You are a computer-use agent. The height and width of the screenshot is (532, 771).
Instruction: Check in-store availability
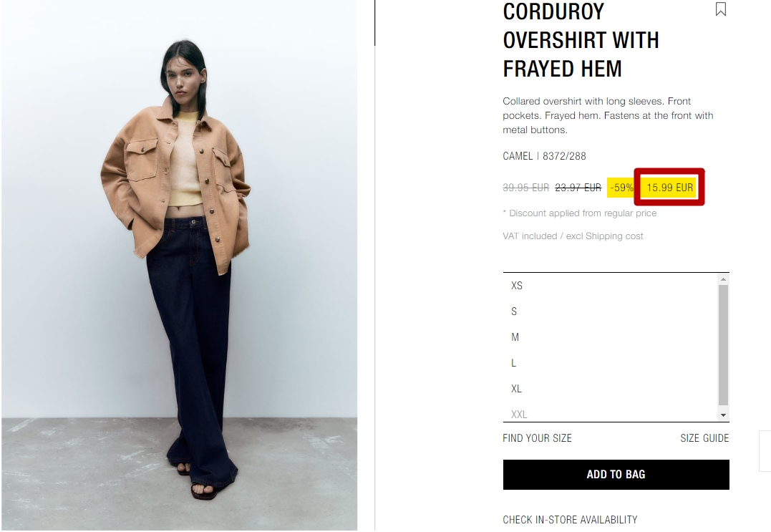coord(570,520)
